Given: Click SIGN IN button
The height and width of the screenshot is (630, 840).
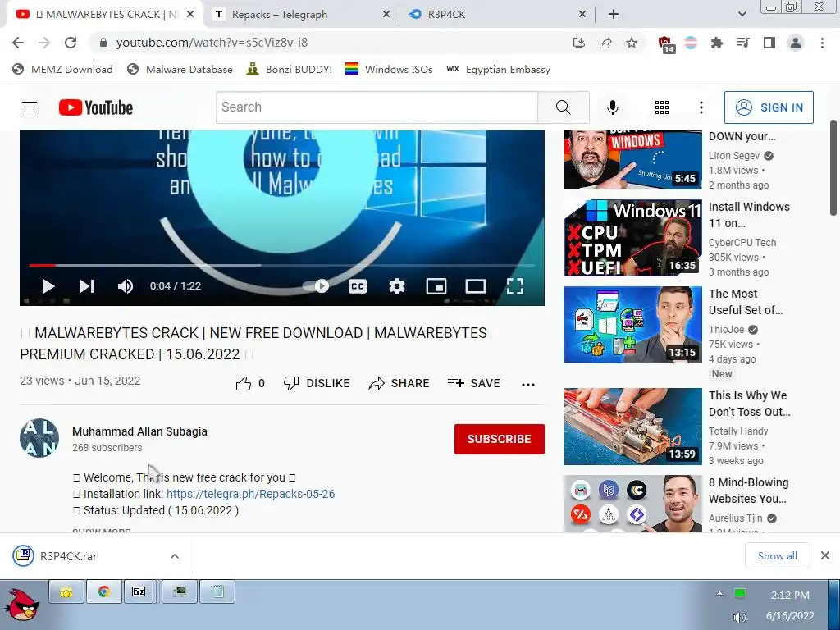Looking at the screenshot, I should point(769,107).
